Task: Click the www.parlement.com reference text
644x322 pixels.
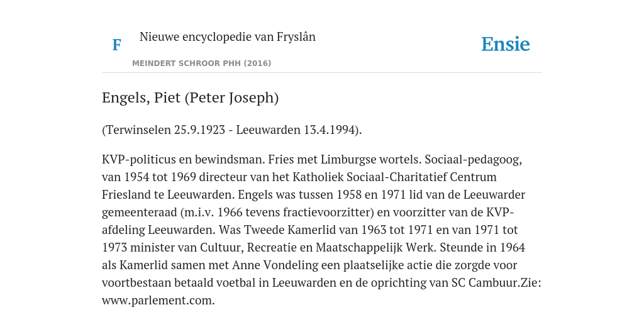Action: pos(158,301)
